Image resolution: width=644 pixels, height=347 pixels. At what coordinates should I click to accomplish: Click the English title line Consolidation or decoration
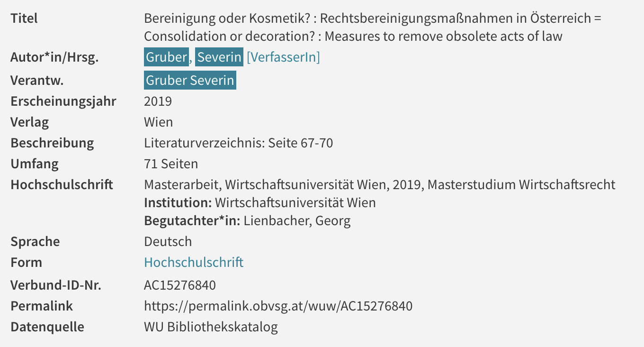point(353,36)
